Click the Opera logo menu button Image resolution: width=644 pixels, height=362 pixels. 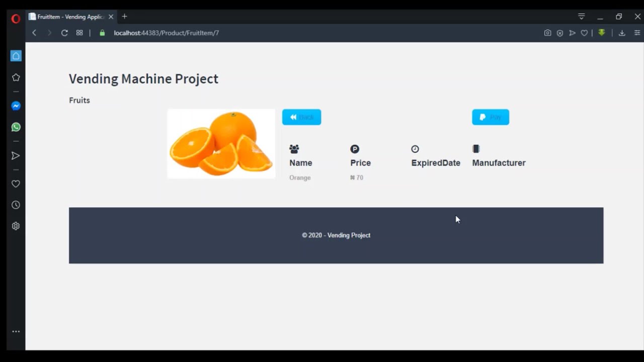(16, 19)
